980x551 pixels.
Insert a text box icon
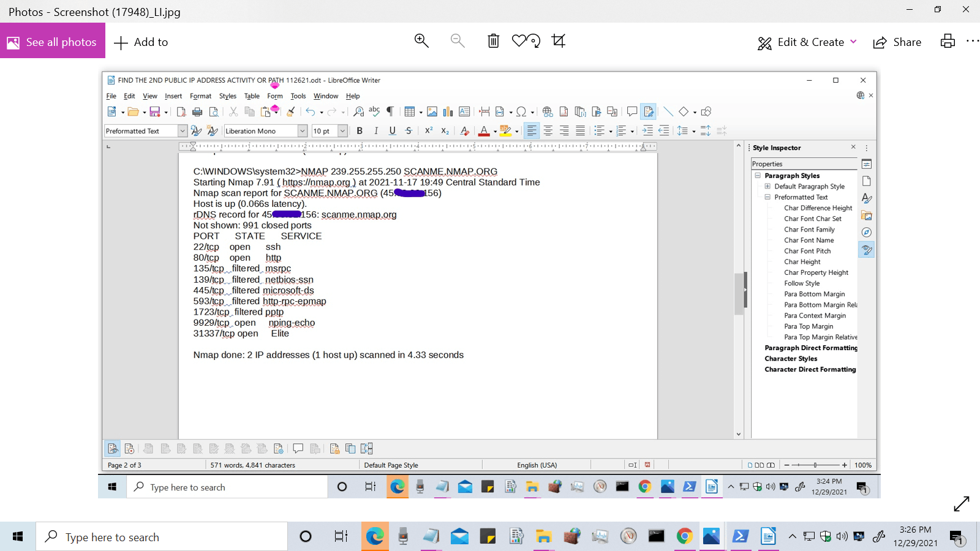pyautogui.click(x=464, y=111)
